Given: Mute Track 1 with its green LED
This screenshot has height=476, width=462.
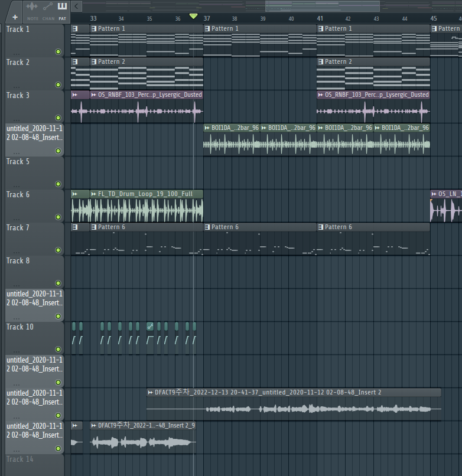Looking at the screenshot, I should click(x=58, y=52).
